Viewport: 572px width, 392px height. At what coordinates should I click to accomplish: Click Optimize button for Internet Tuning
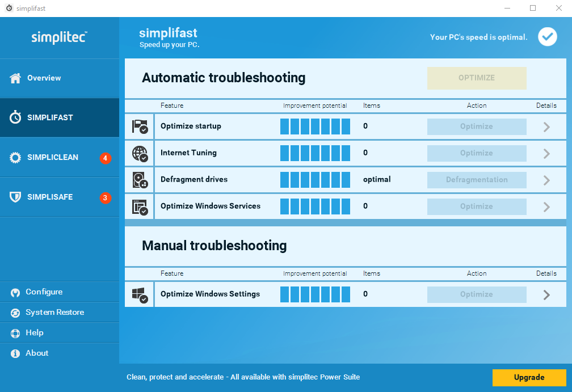pos(477,153)
